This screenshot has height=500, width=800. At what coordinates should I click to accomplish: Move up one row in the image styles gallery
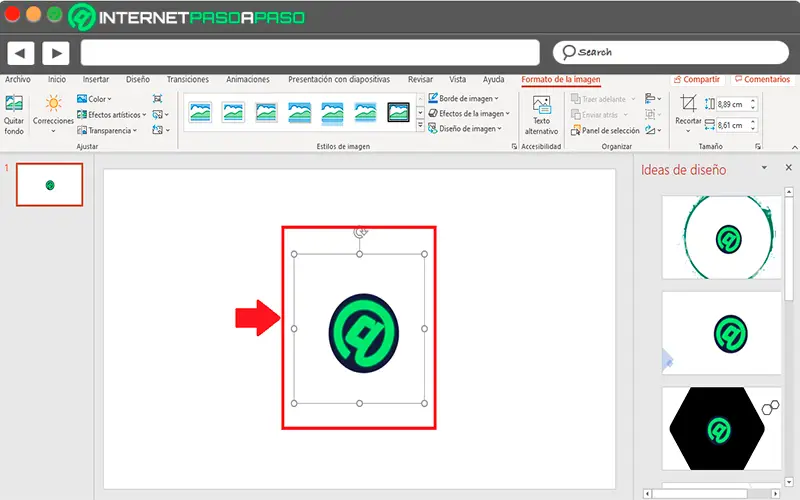pos(420,99)
